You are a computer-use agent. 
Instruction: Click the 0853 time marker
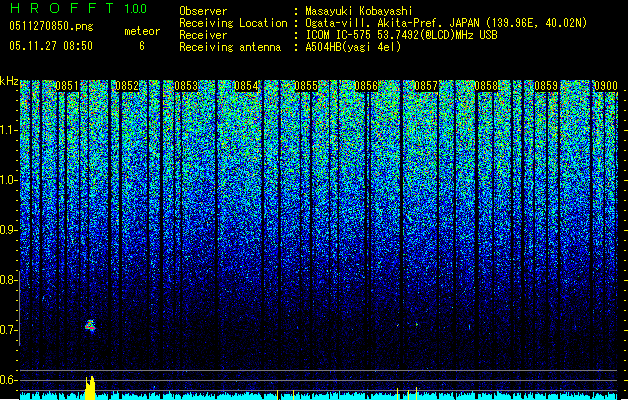187,86
